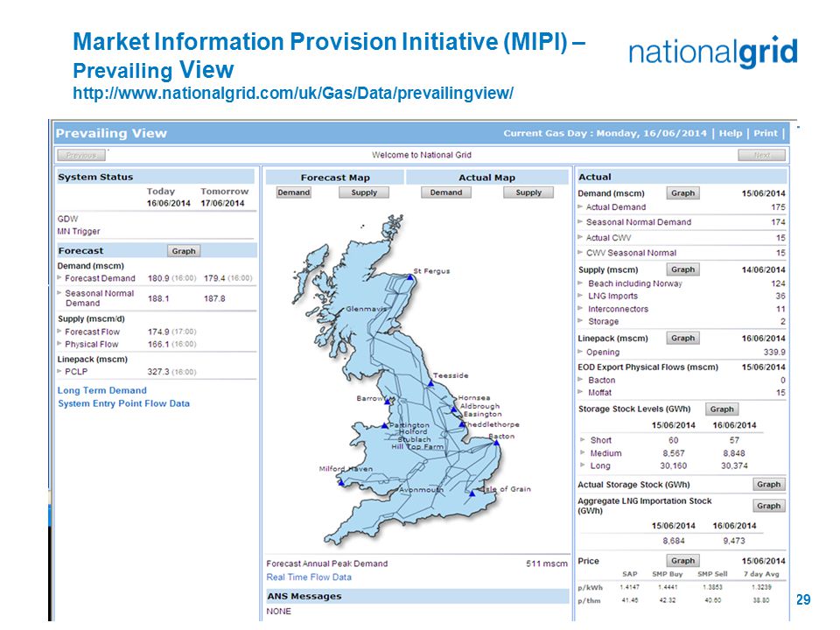840x630 pixels.
Task: Click the Linepack Opening value 339.9
Action: coord(774,352)
